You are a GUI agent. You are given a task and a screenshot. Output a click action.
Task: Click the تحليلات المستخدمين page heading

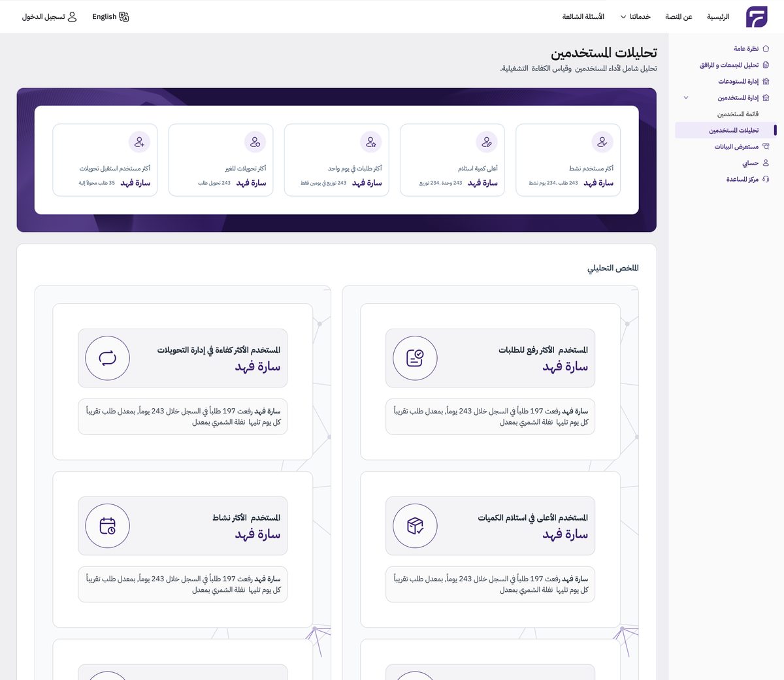pyautogui.click(x=604, y=53)
